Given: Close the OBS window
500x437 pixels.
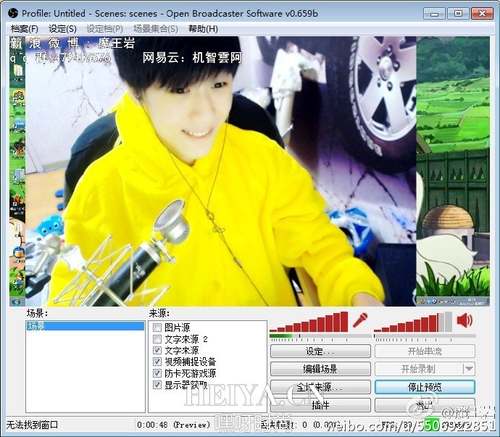Looking at the screenshot, I should pos(482,14).
